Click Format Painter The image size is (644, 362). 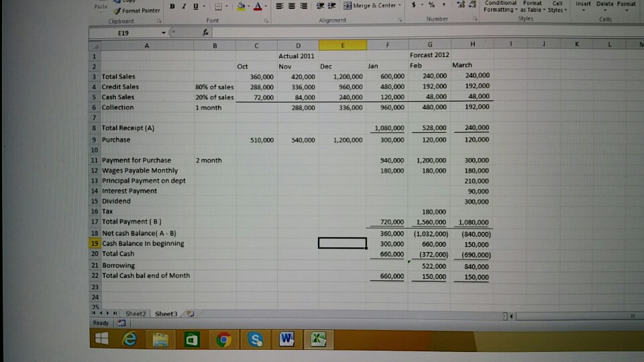click(x=137, y=11)
